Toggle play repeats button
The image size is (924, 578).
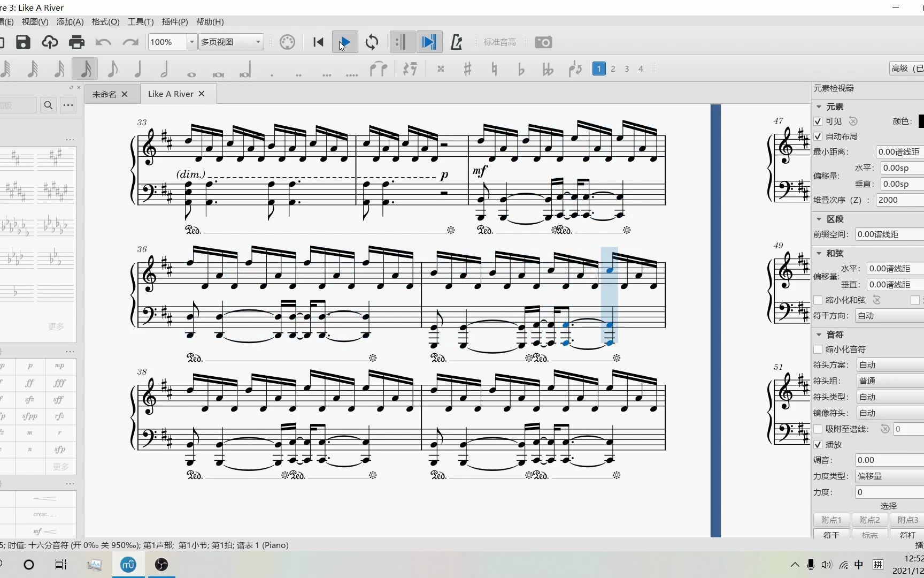402,42
